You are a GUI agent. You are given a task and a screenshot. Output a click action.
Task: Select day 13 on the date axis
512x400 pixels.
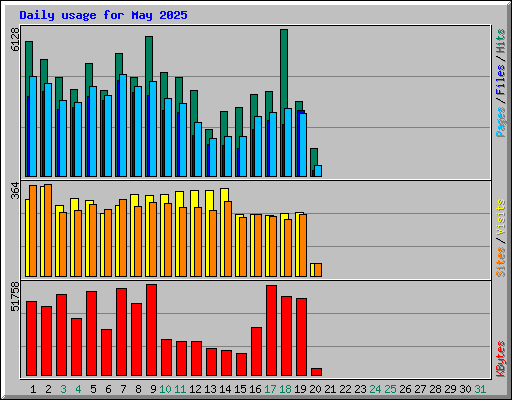click(210, 389)
